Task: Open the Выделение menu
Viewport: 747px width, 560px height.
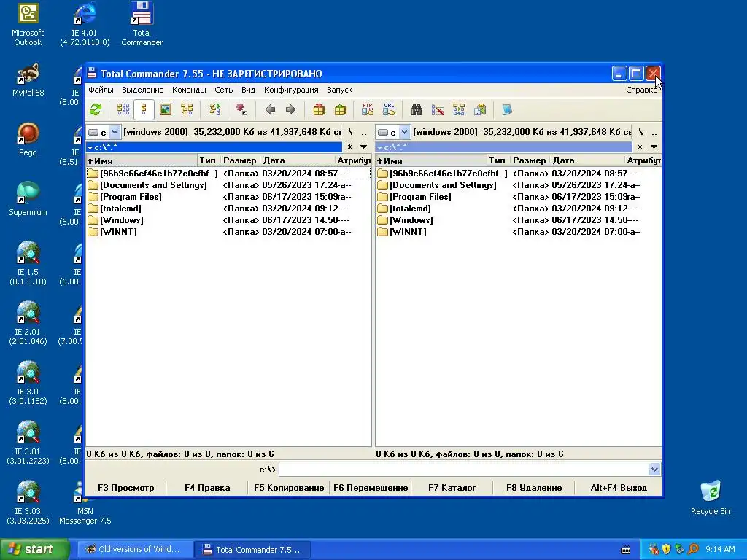Action: coord(142,90)
